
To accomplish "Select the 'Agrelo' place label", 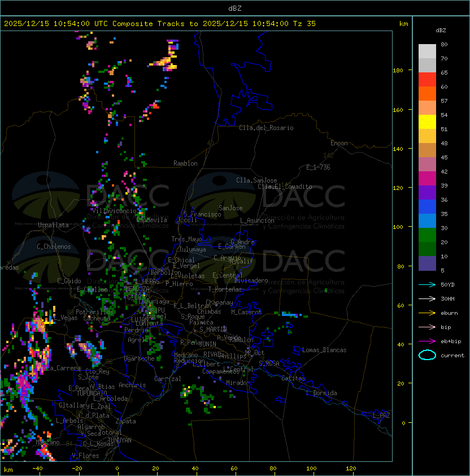I will pos(138,340).
